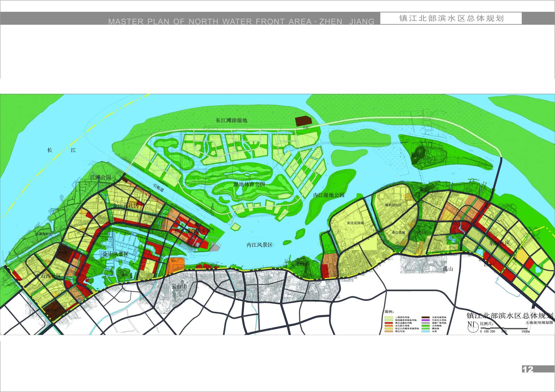Click the 象山 map label

(424, 190)
